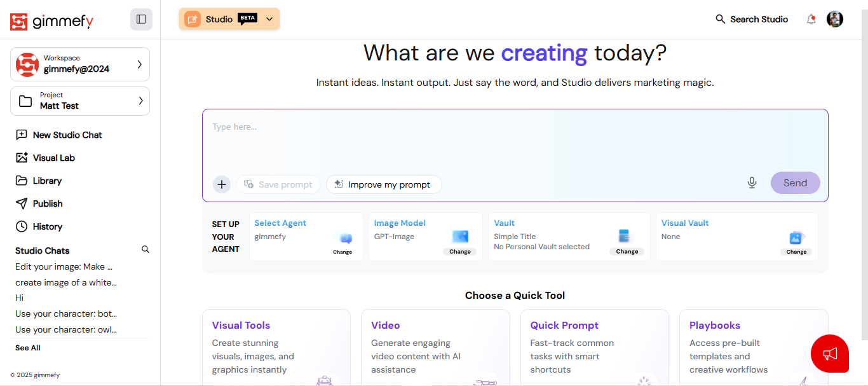Click the Publish paper-plane icon

(x=22, y=203)
